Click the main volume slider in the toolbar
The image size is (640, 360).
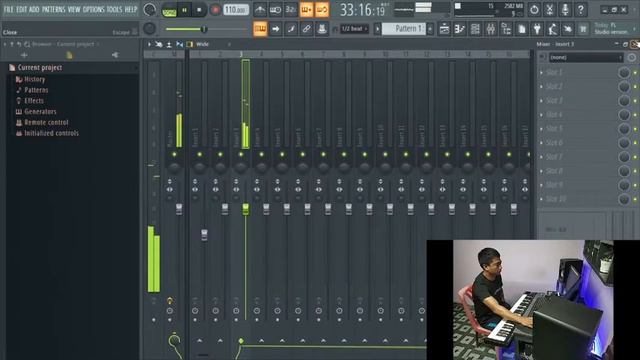pyautogui.click(x=204, y=29)
